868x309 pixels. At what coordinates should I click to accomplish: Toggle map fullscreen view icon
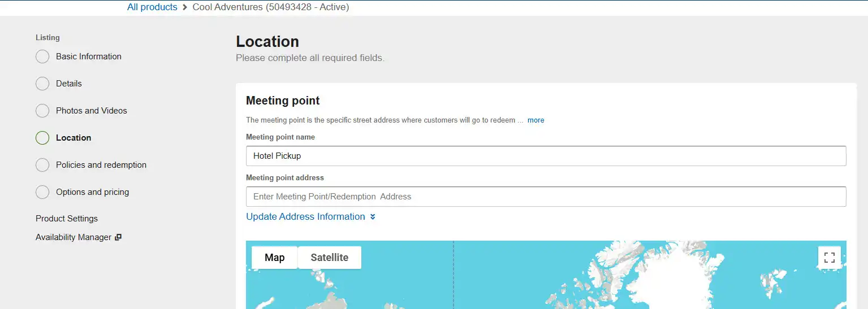pos(829,258)
